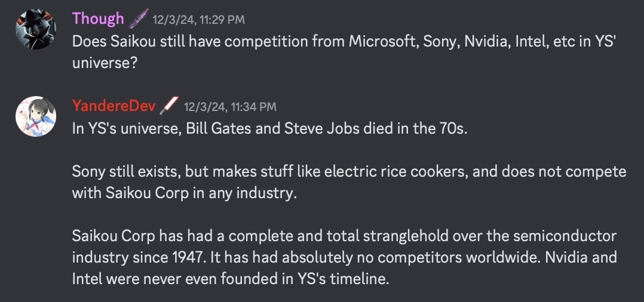This screenshot has width=644, height=302.
Task: Click the 11:29 PM message timestamp
Action: click(198, 20)
